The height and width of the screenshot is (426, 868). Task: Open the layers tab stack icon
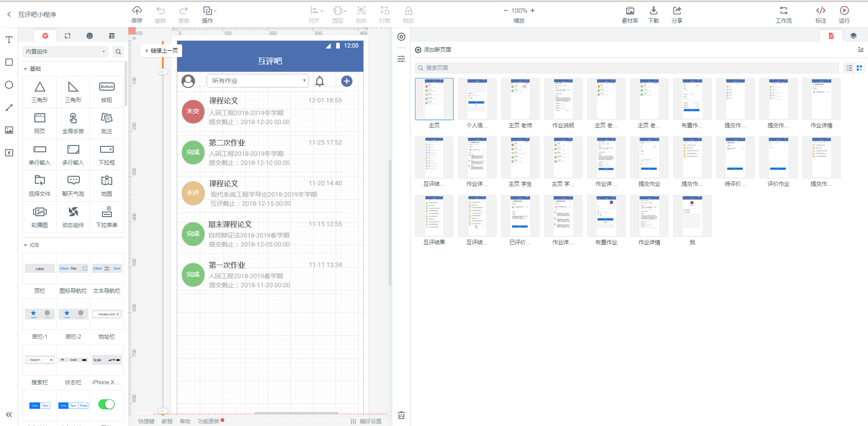point(854,36)
